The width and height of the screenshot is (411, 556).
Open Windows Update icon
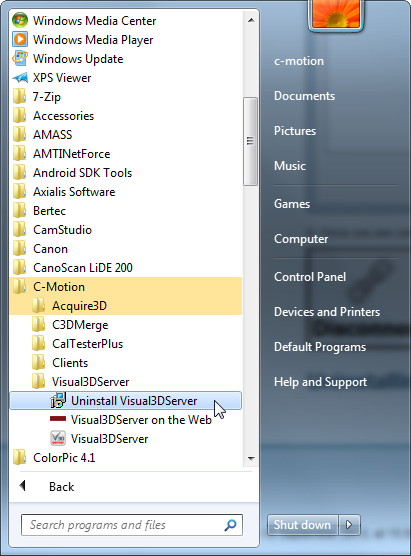pos(20,59)
